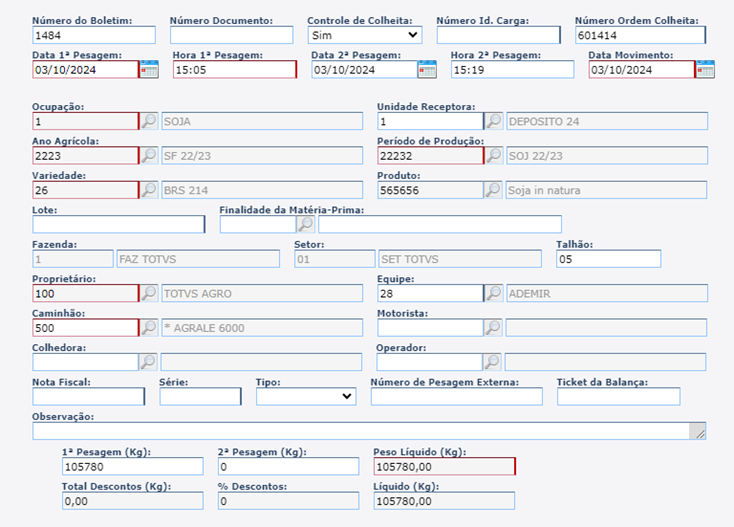This screenshot has width=734, height=527.
Task: Search Ano Agrícola with magnifier icon
Action: point(149,155)
